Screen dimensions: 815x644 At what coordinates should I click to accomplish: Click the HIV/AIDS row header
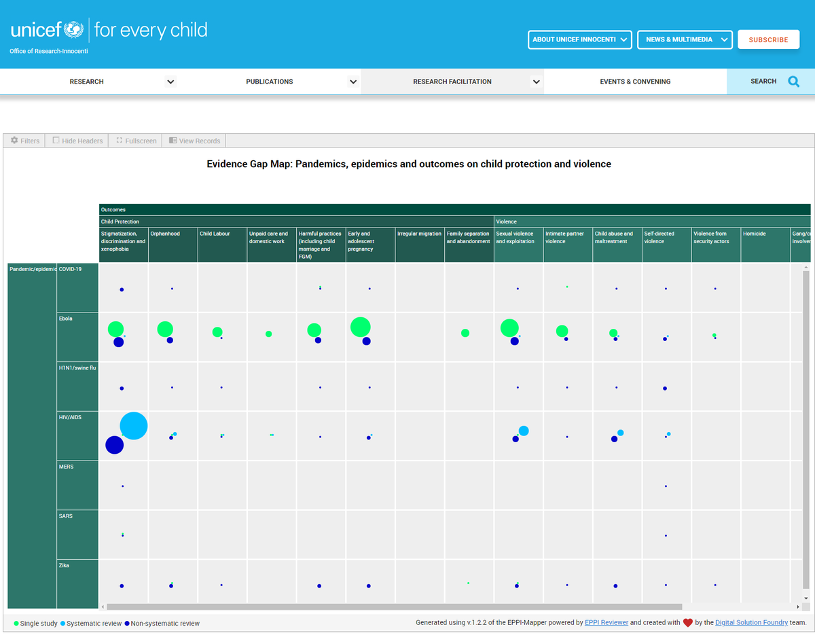pyautogui.click(x=77, y=435)
